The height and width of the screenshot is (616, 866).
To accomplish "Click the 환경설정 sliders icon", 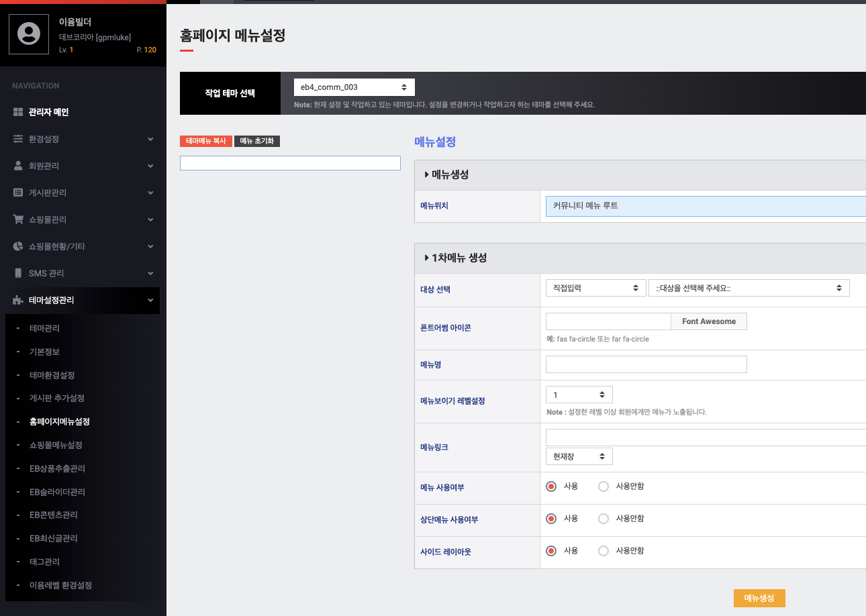I will point(18,139).
